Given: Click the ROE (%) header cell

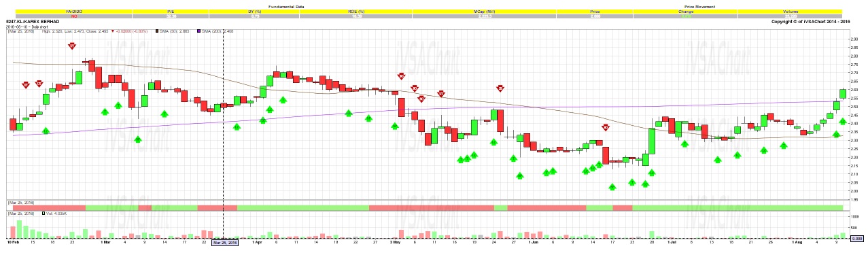Looking at the screenshot, I should point(355,11).
